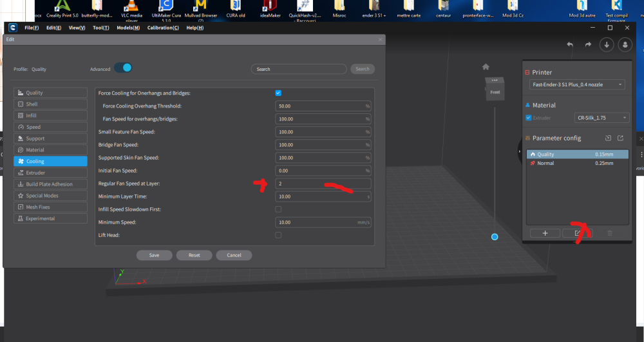Uncheck Force Cooling for Overhangs and Bridges
The width and height of the screenshot is (644, 342).
tap(278, 93)
